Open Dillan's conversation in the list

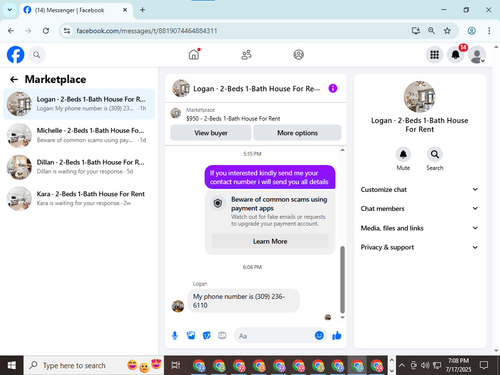coord(79,167)
